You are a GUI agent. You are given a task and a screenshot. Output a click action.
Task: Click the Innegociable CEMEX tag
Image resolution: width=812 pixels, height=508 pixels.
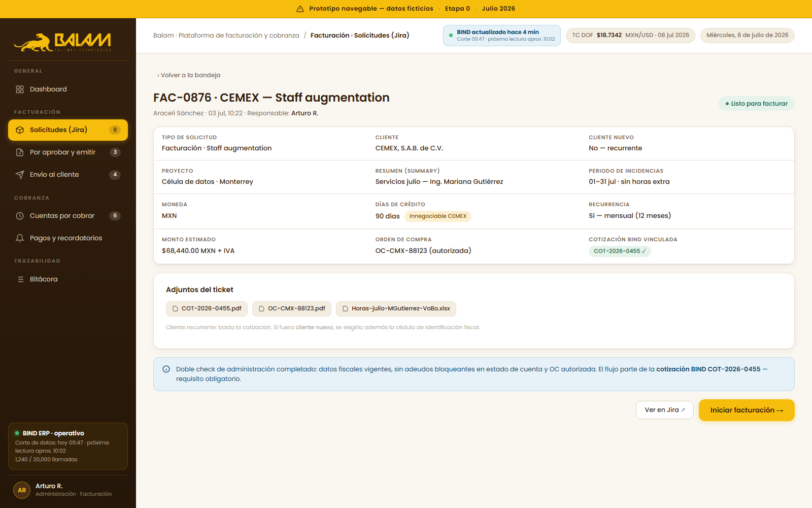(x=438, y=216)
